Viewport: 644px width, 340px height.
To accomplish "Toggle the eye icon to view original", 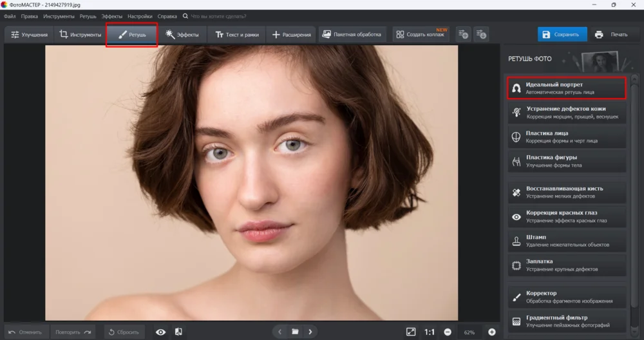I will point(161,332).
